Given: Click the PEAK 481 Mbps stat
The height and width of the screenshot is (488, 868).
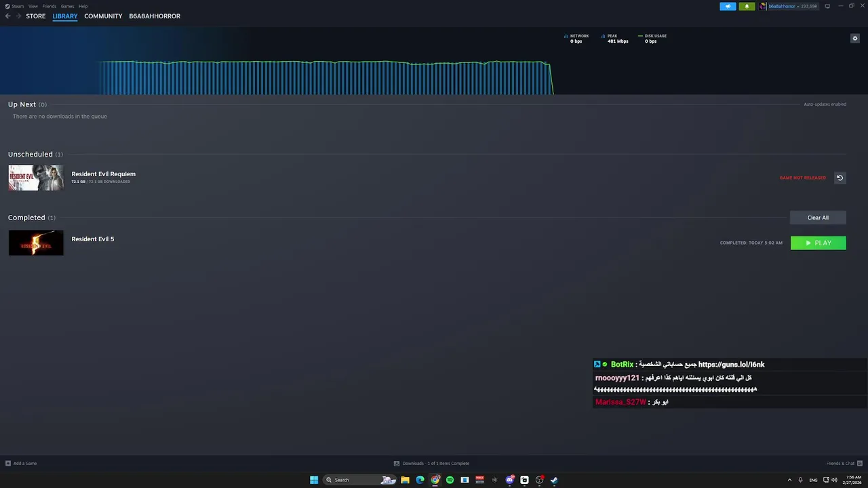Looking at the screenshot, I should pyautogui.click(x=615, y=39).
